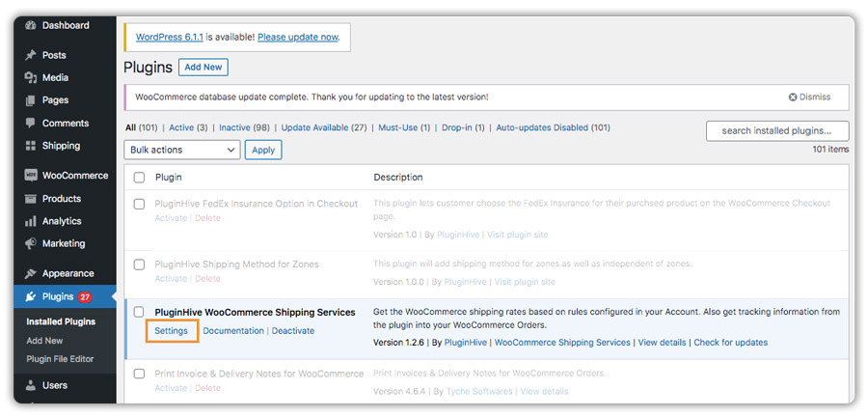Click the Marketing megaphone icon
The image size is (868, 418).
(x=31, y=243)
